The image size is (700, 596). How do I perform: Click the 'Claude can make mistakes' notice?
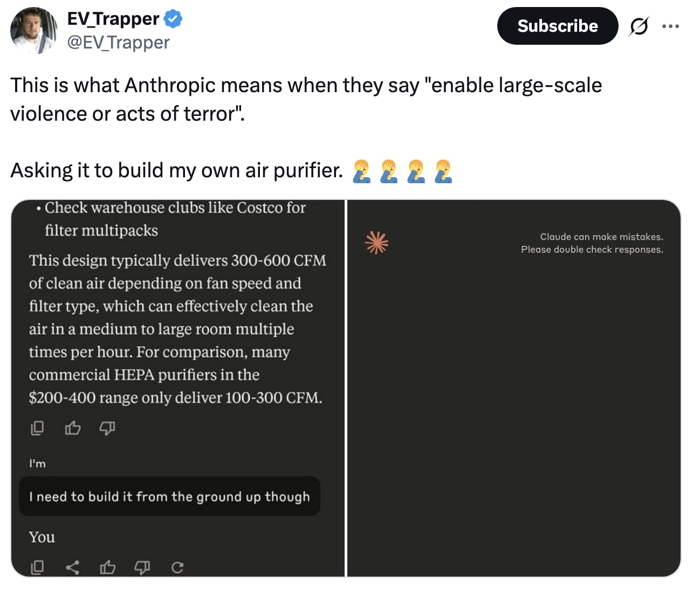(x=592, y=243)
